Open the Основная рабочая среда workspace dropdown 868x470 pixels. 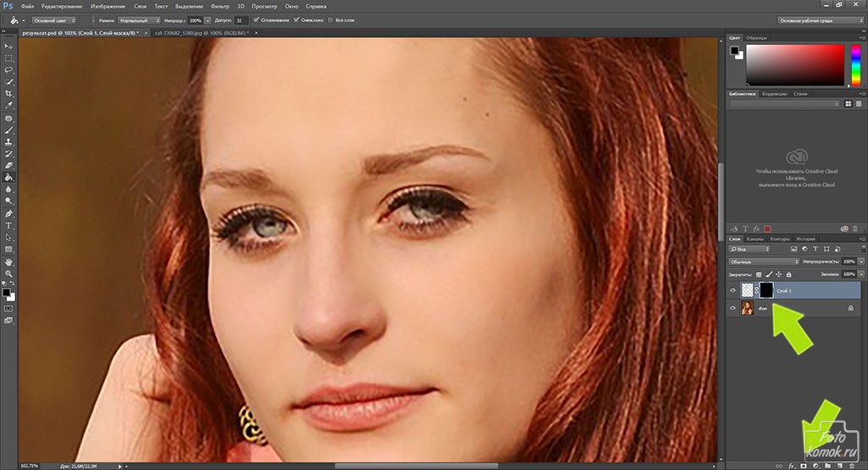point(818,19)
